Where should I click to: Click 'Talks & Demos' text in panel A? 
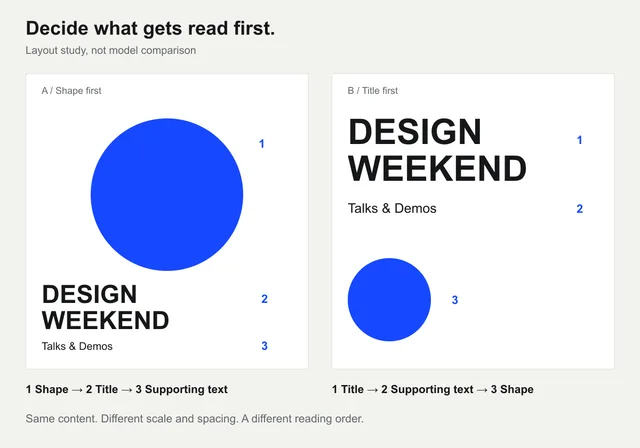click(77, 346)
